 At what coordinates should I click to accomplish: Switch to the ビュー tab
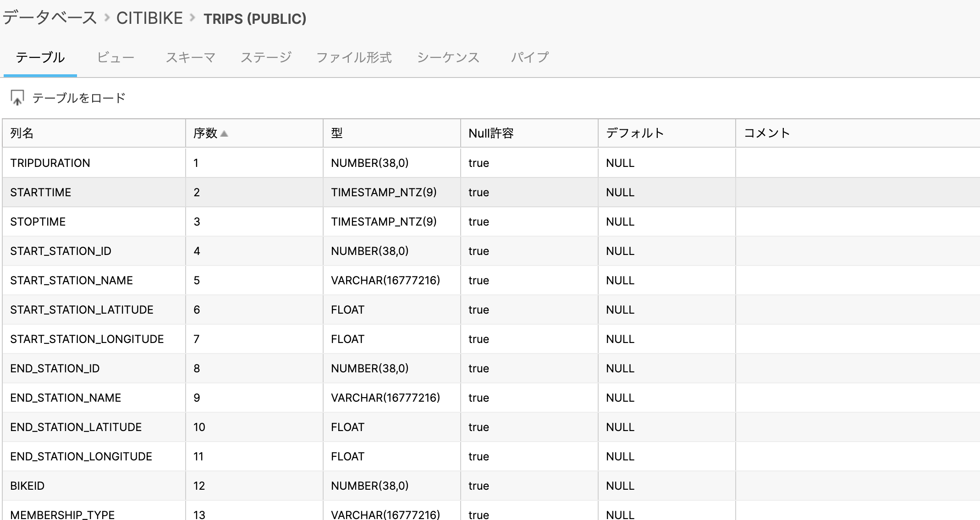pos(116,57)
